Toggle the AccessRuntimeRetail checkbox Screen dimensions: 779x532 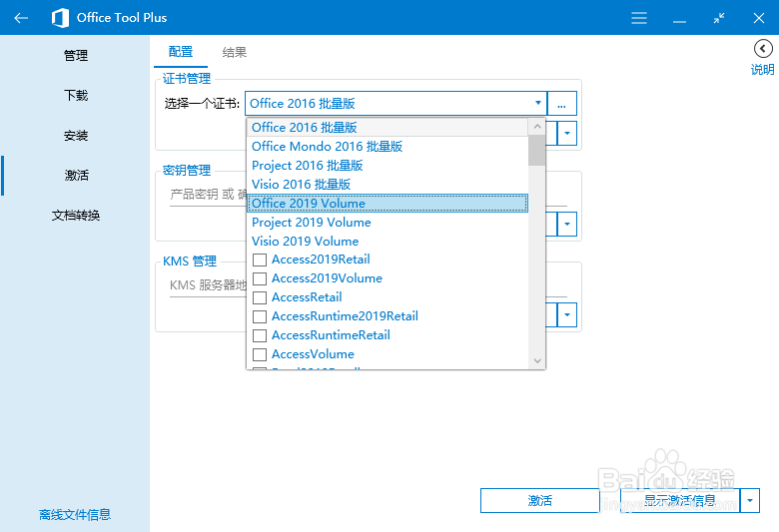(260, 335)
